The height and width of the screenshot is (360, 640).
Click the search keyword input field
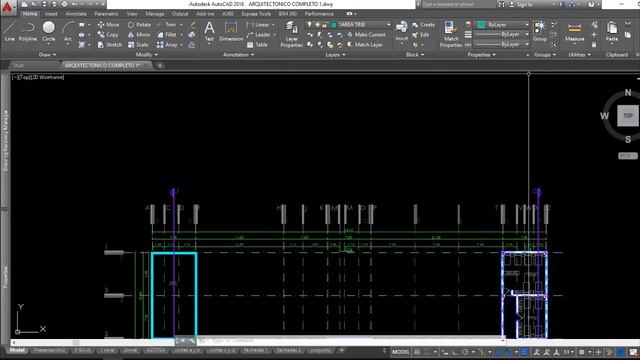click(x=458, y=4)
